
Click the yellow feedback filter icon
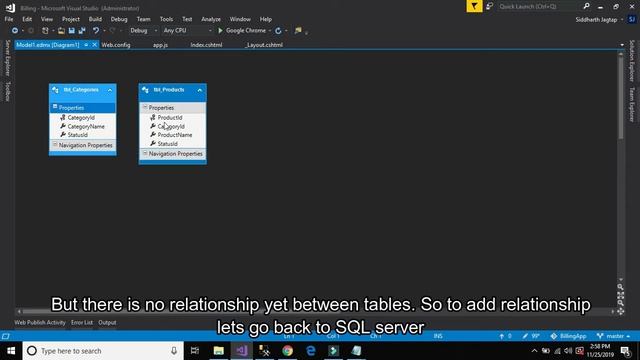point(474,6)
